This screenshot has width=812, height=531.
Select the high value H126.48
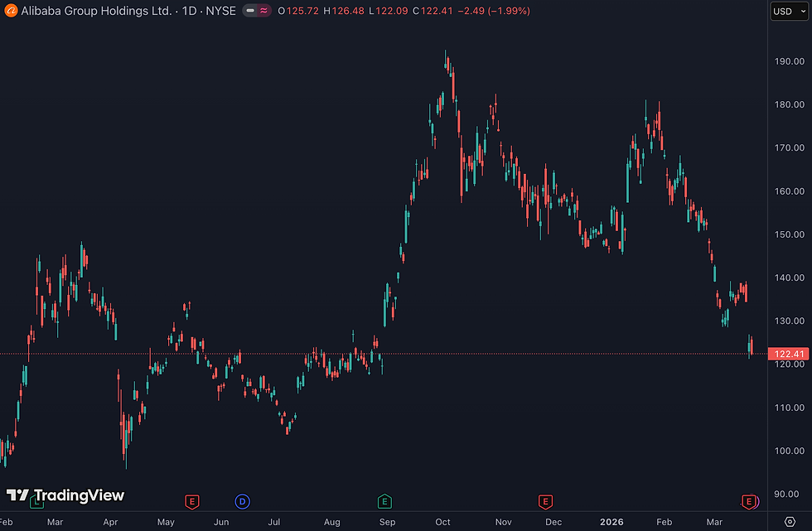click(344, 11)
